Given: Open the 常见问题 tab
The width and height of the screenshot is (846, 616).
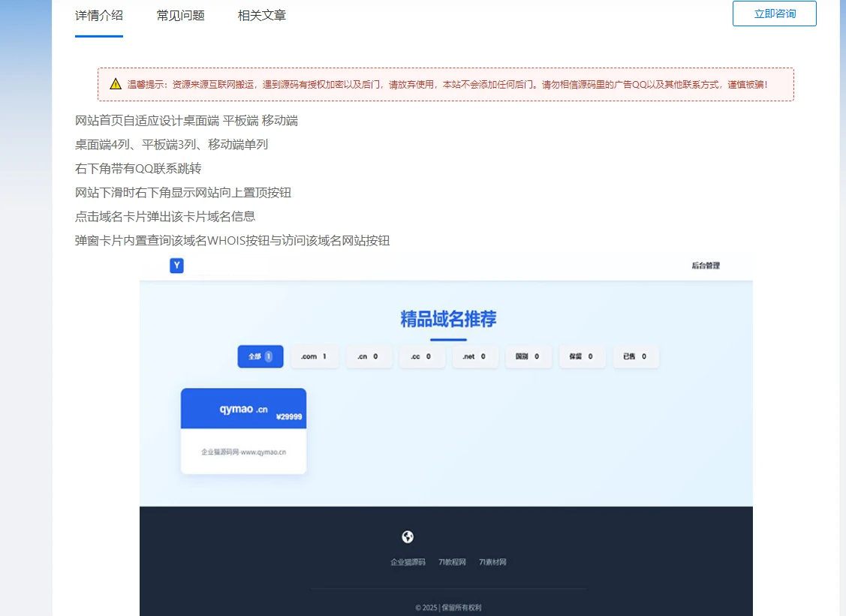Looking at the screenshot, I should pos(180,16).
